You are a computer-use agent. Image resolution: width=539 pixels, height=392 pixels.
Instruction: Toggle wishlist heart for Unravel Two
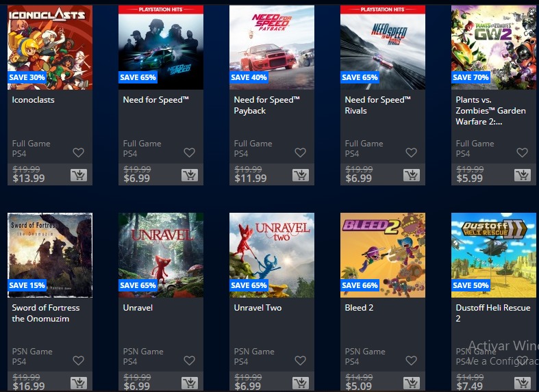301,361
